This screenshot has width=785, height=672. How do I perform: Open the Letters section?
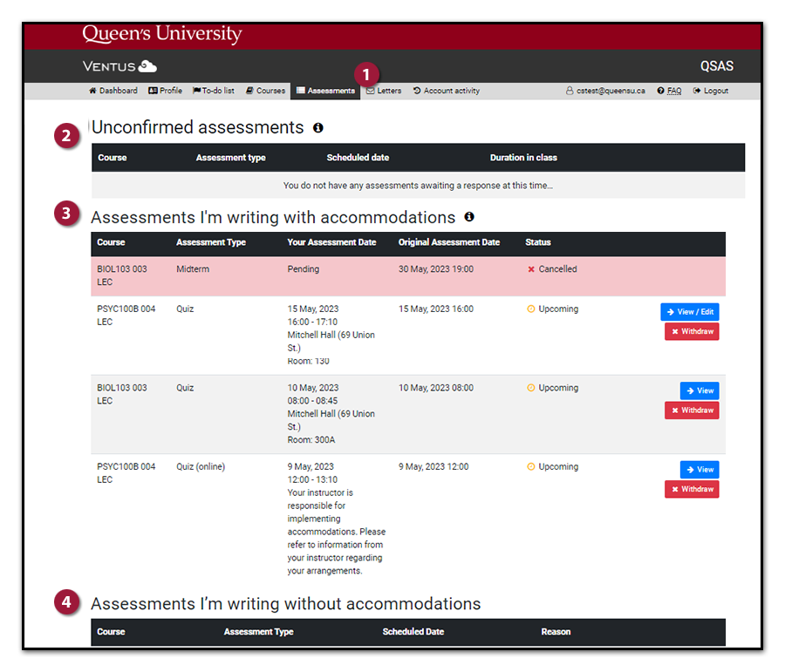[x=384, y=91]
